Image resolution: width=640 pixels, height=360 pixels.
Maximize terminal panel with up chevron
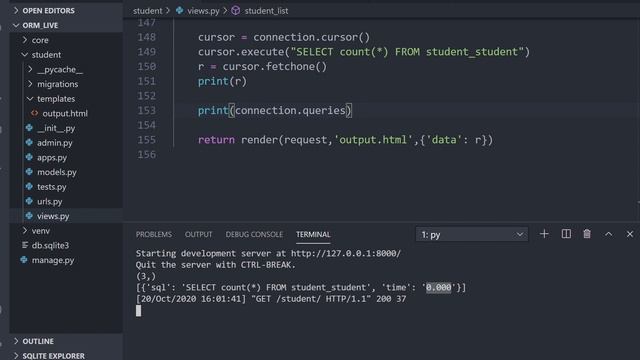609,234
